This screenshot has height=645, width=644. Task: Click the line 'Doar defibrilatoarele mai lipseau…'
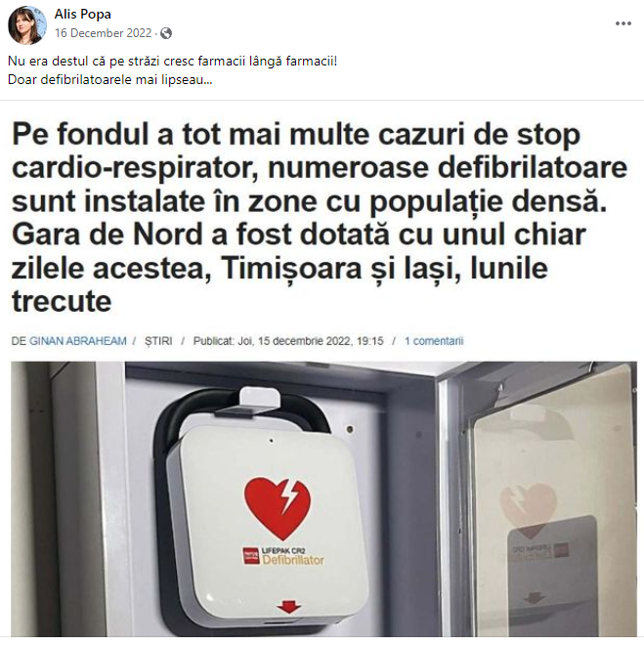tap(110, 79)
